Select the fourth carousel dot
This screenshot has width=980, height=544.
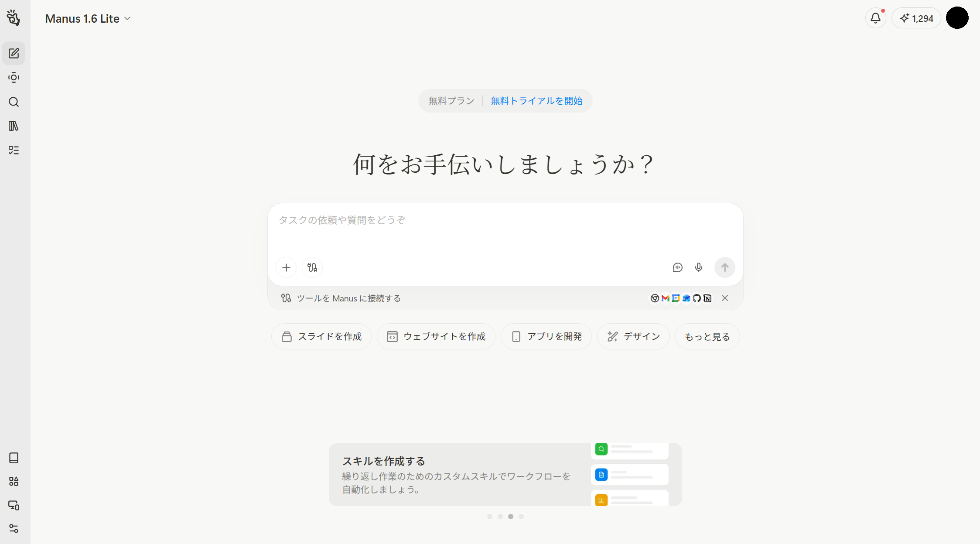pos(521,517)
